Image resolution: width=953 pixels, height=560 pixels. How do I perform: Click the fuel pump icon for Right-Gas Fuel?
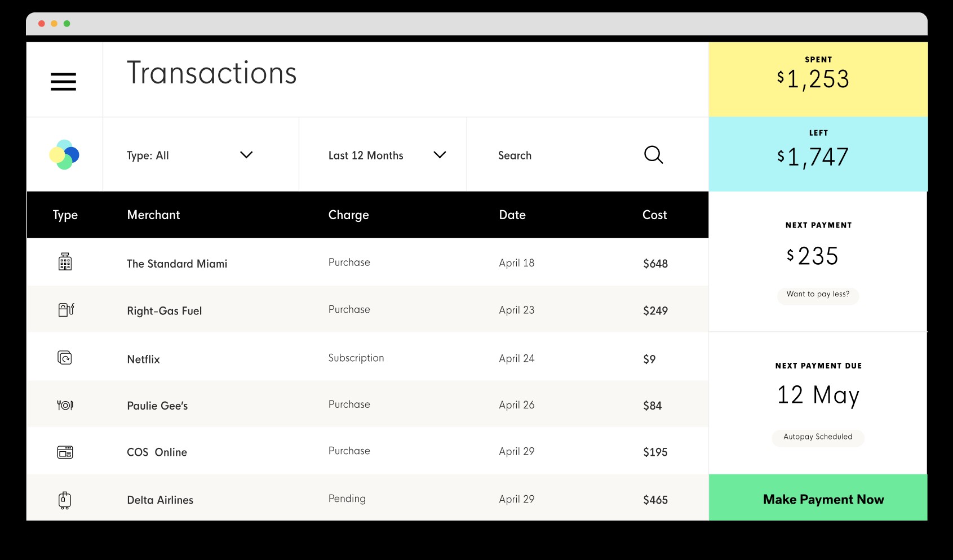(65, 309)
